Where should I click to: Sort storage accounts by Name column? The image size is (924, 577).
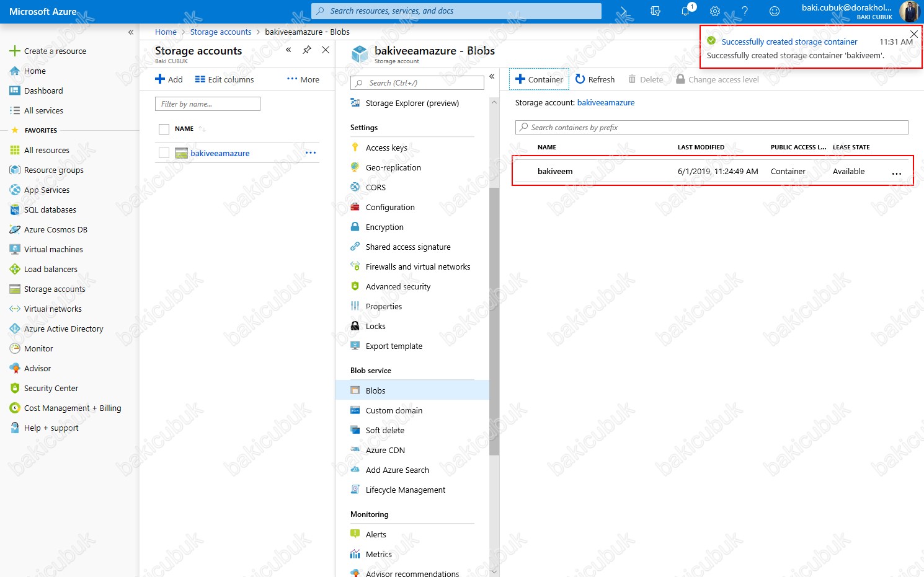click(184, 129)
